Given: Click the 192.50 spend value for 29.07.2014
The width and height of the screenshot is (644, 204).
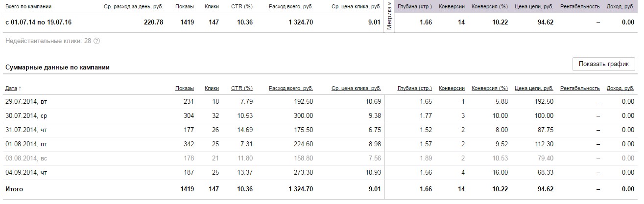Looking at the screenshot, I should 303,102.
